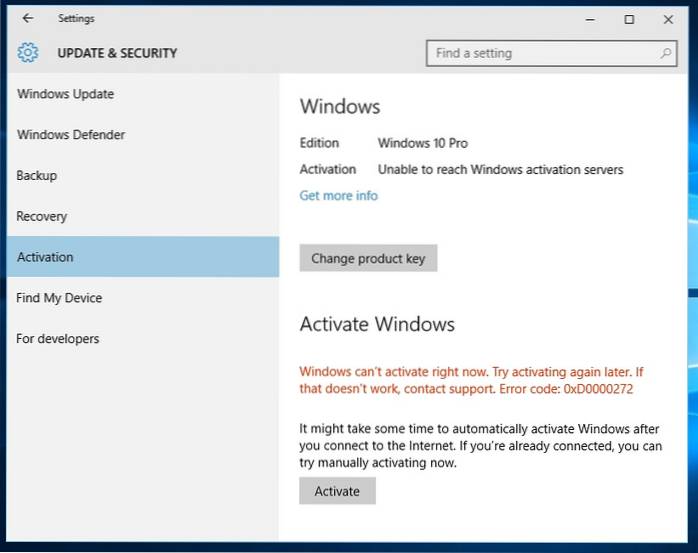Open the Windows Update section
This screenshot has height=553, width=698.
pyautogui.click(x=65, y=94)
